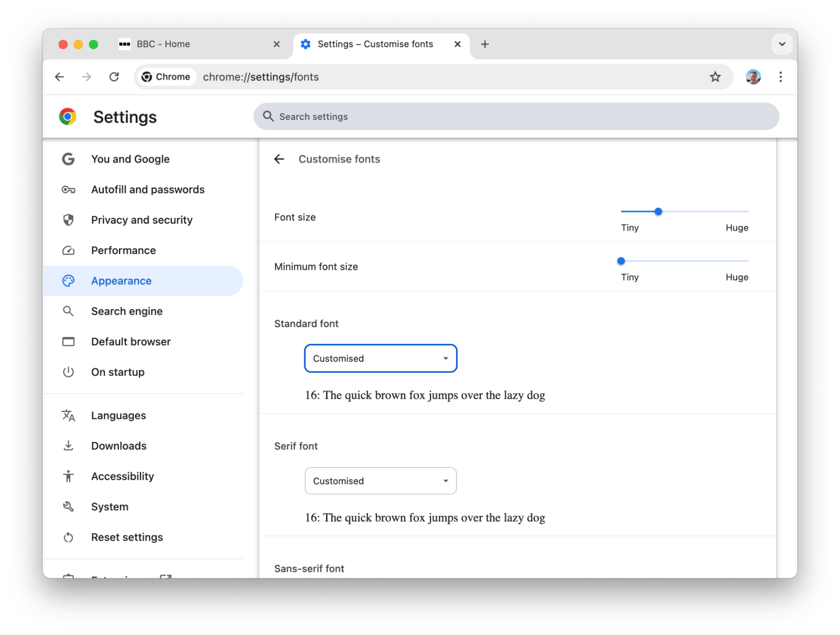The width and height of the screenshot is (840, 635).
Task: Click the Chrome site info chip
Action: click(166, 77)
